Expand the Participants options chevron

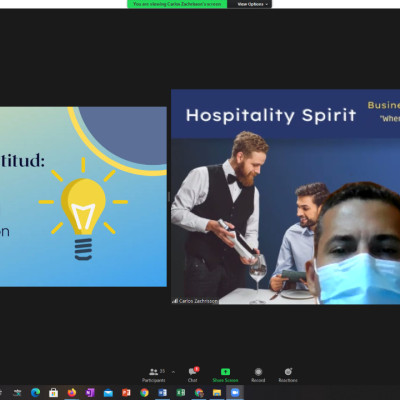tap(173, 372)
